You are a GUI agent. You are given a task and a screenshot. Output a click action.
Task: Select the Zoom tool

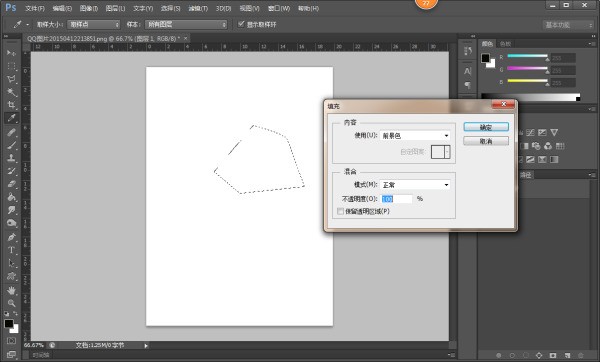(11, 303)
